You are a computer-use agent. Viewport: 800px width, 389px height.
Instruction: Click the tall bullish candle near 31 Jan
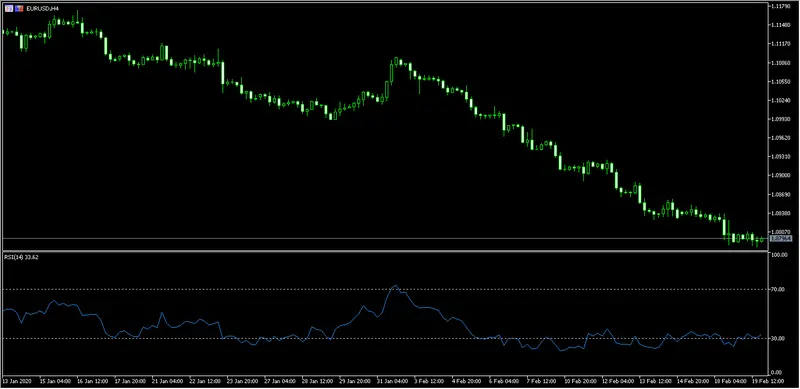click(391, 72)
